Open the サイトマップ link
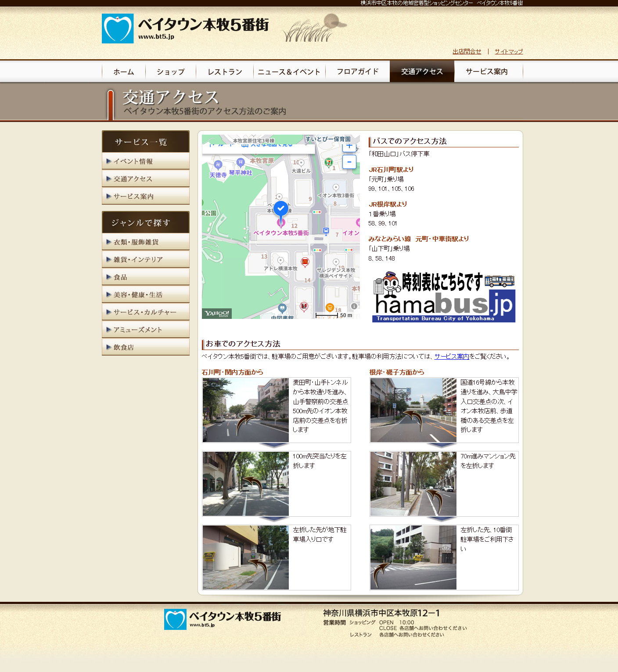Image resolution: width=618 pixels, height=672 pixels. tap(509, 51)
